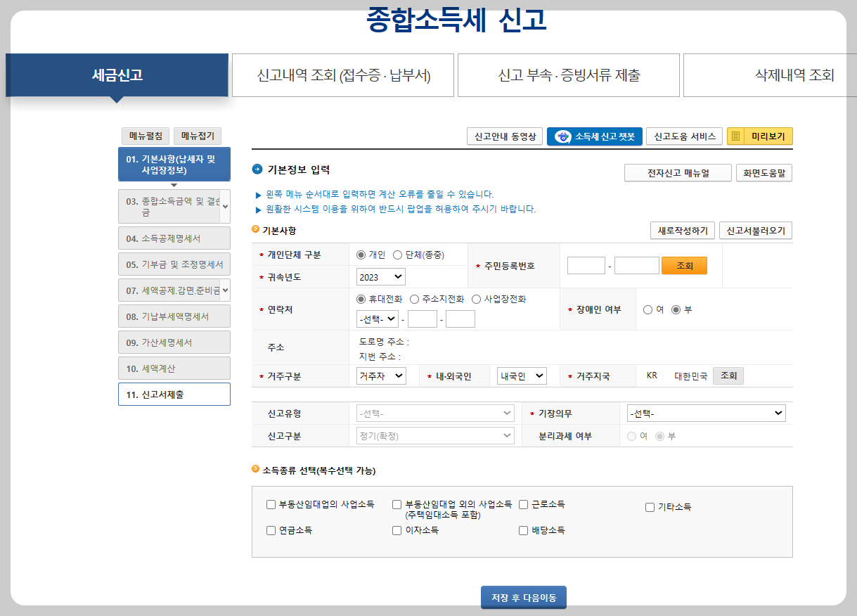Open the 신고구분 정기(확정) dropdown
The width and height of the screenshot is (857, 616).
(435, 436)
